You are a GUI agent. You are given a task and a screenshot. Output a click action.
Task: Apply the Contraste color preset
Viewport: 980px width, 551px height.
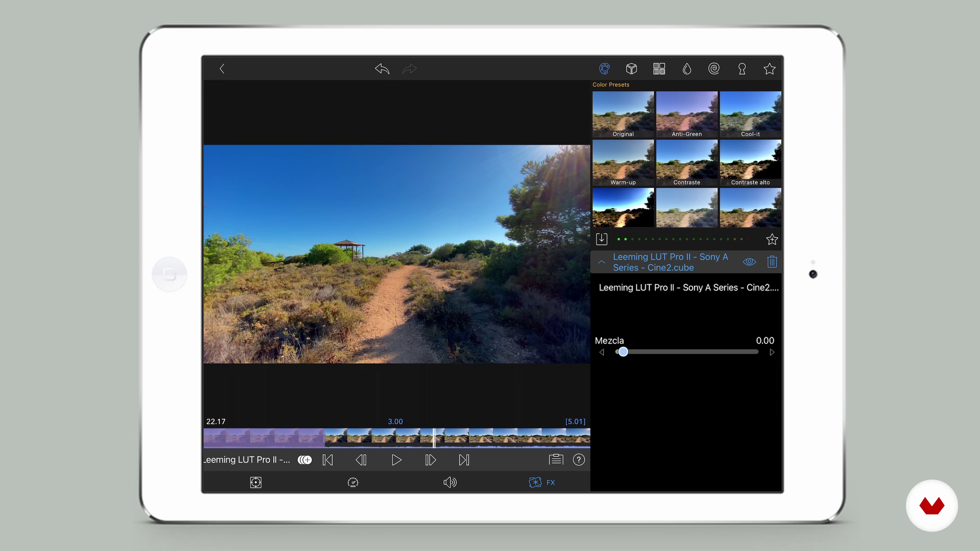pyautogui.click(x=687, y=163)
